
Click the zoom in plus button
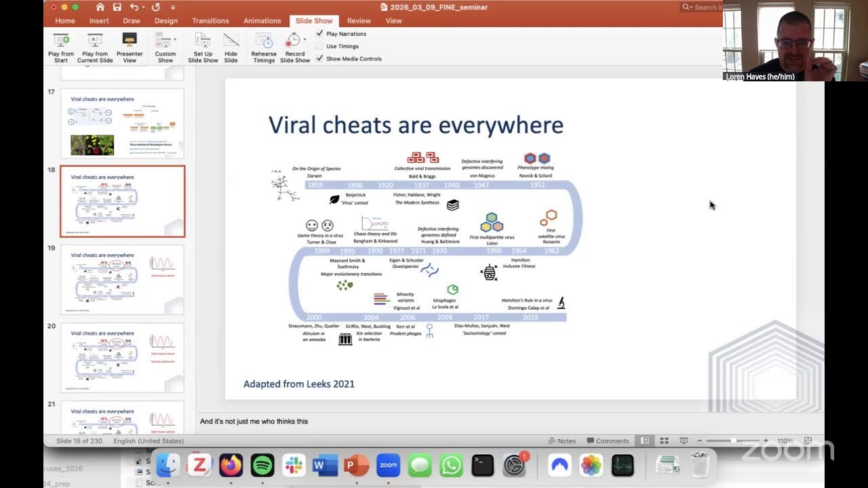(x=766, y=441)
